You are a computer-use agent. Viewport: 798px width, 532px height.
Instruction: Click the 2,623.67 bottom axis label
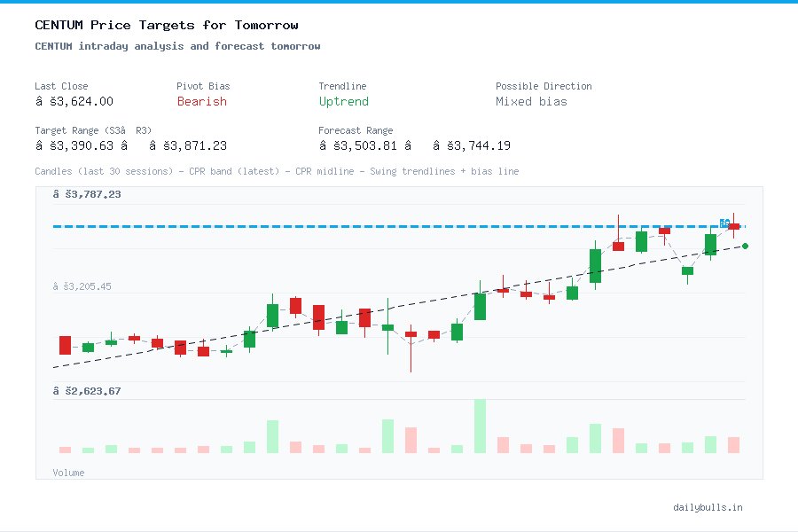click(87, 391)
